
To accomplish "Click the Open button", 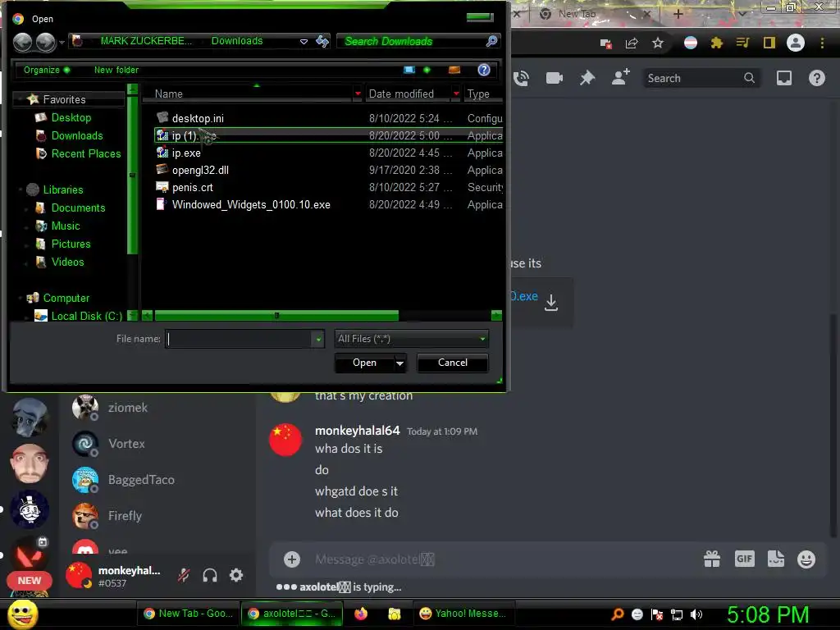I will pyautogui.click(x=364, y=363).
